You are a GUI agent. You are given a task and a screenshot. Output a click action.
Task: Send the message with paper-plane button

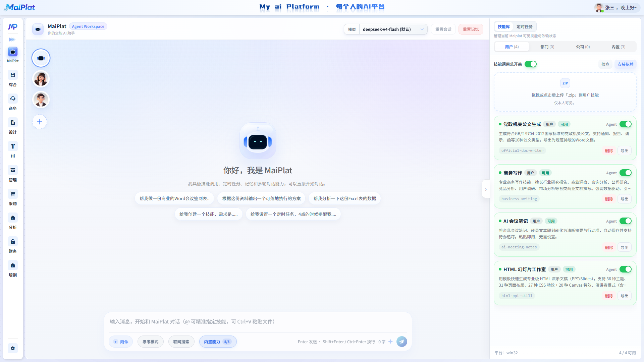402,342
